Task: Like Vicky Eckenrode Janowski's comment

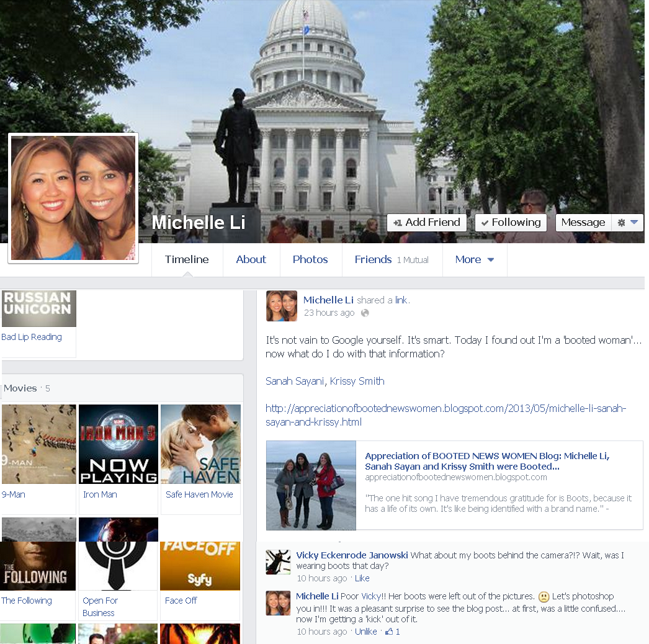Action: tap(362, 578)
